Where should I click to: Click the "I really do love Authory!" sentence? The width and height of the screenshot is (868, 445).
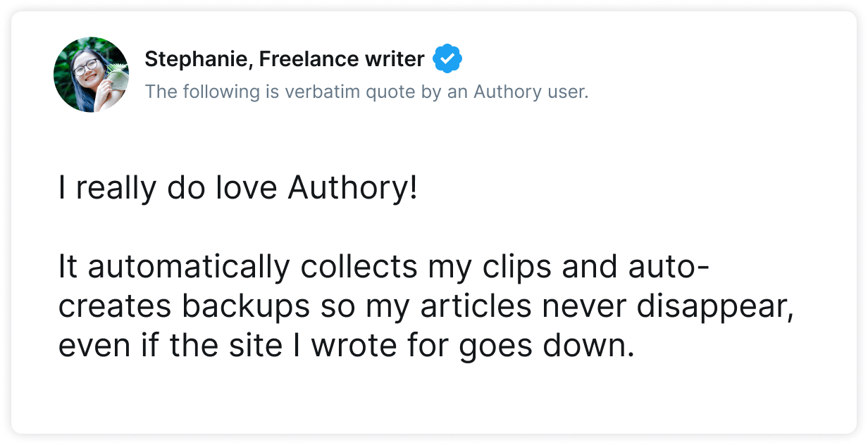point(238,190)
